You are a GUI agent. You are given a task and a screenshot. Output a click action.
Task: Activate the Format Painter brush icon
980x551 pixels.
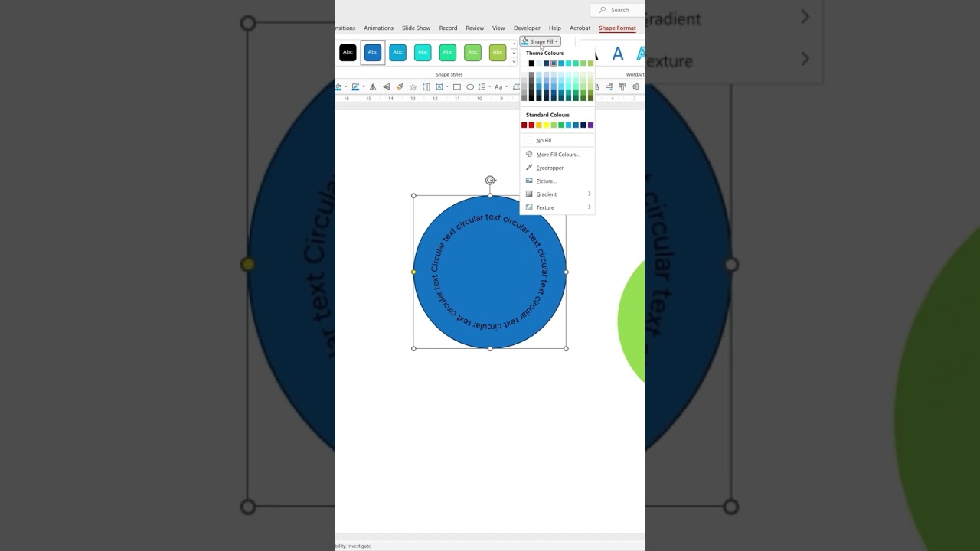400,86
